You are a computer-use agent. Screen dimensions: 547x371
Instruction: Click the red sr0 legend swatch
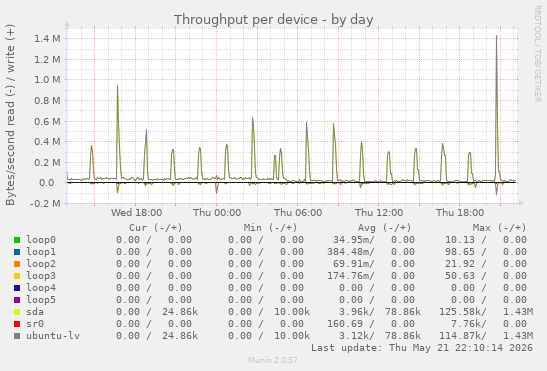point(17,324)
